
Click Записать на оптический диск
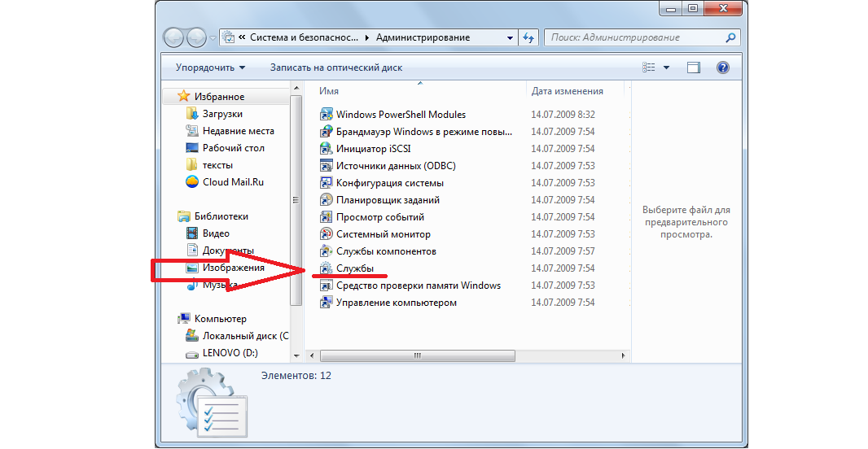click(336, 68)
